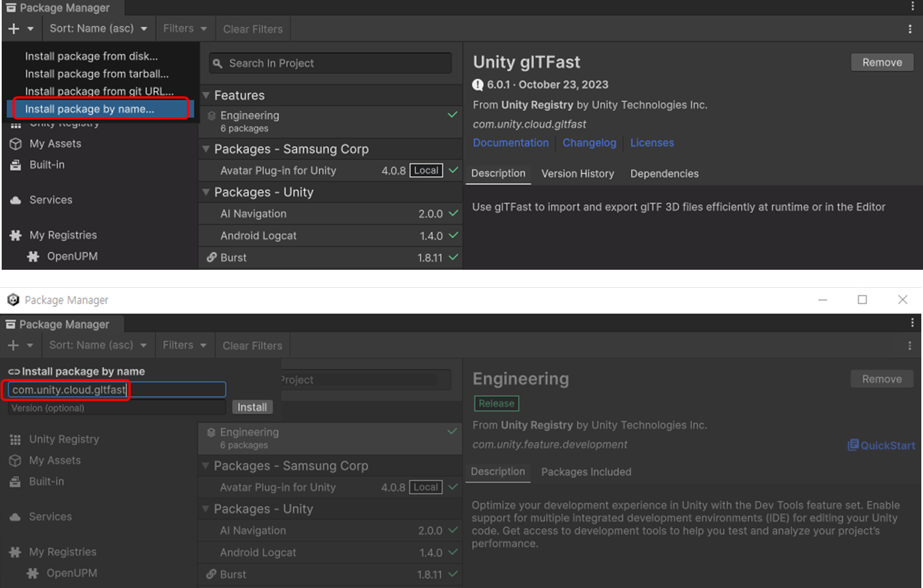The height and width of the screenshot is (588, 923).
Task: Select Android Logcat package in lower window
Action: (330, 553)
